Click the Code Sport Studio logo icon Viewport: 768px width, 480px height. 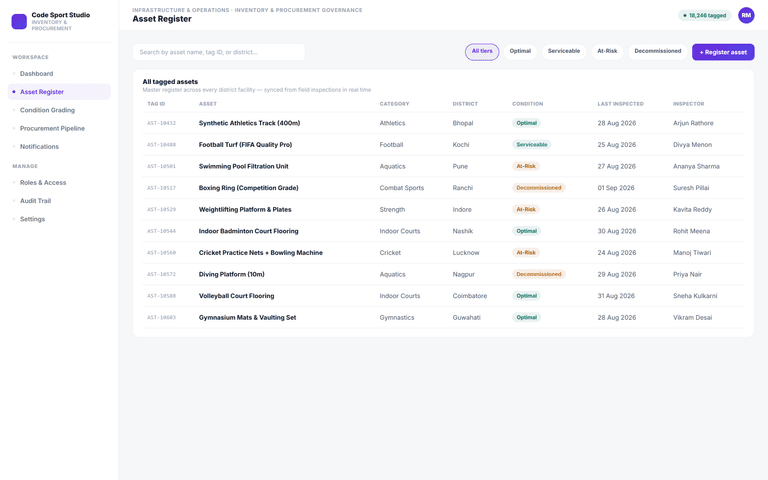(x=19, y=22)
